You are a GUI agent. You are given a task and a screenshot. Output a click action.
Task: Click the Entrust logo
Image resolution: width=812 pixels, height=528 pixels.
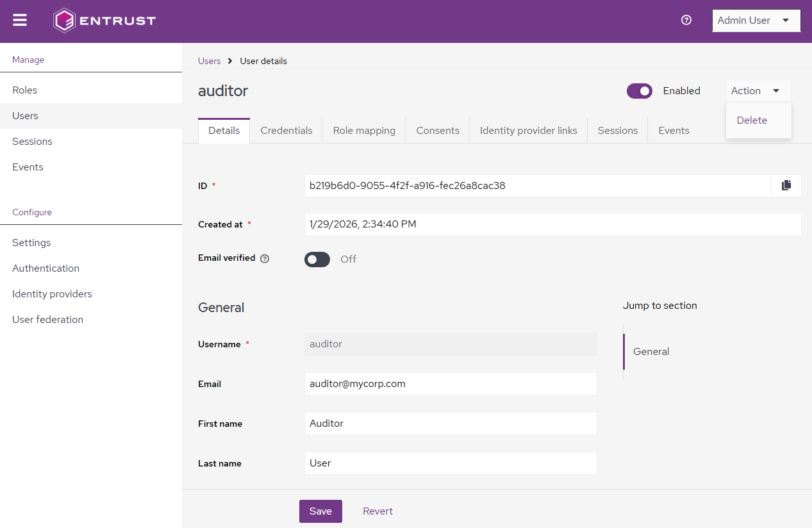(x=104, y=21)
